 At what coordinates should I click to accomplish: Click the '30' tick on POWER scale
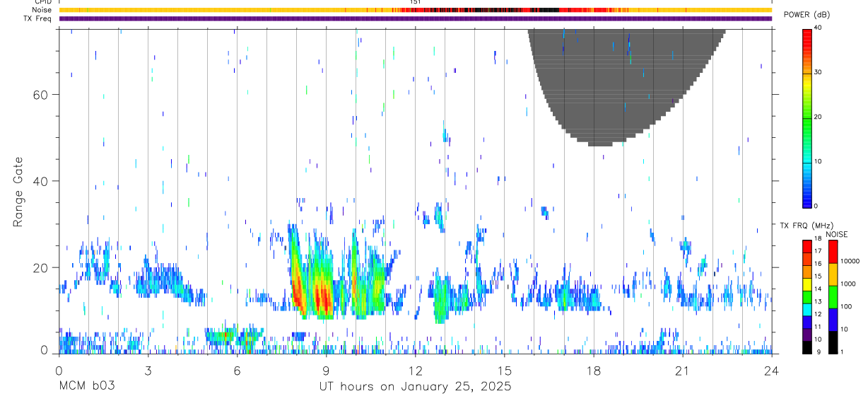click(x=819, y=72)
